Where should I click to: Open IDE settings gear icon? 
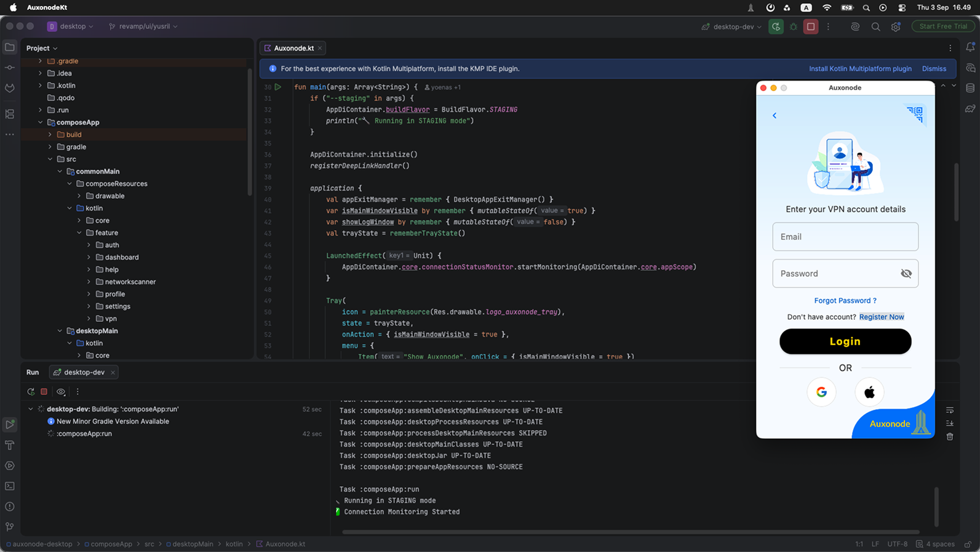coord(896,26)
